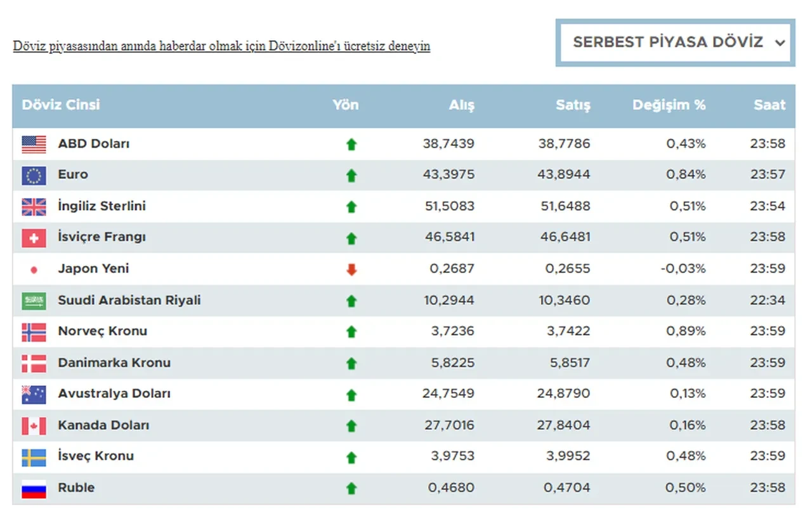Screen dimensions: 812x528
Task: Click the Alış column header
Action: pos(461,105)
